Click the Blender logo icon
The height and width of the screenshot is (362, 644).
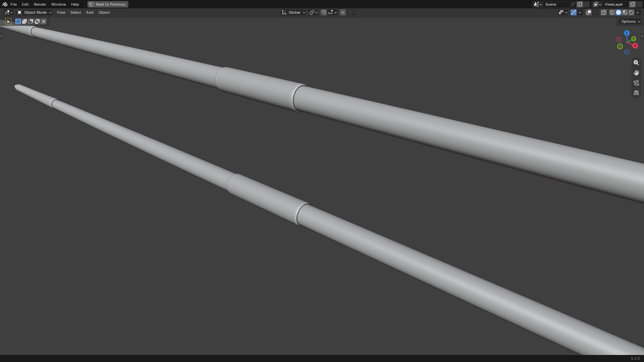click(5, 4)
